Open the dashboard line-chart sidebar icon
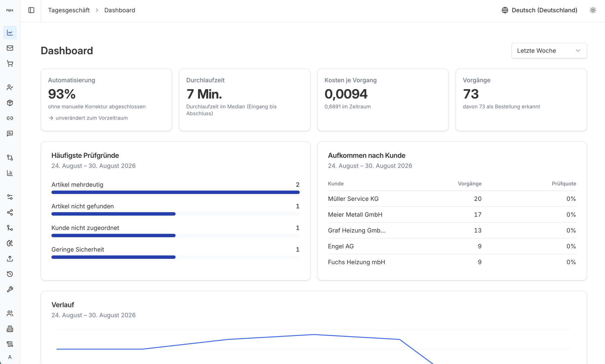This screenshot has height=364, width=605. [x=10, y=33]
